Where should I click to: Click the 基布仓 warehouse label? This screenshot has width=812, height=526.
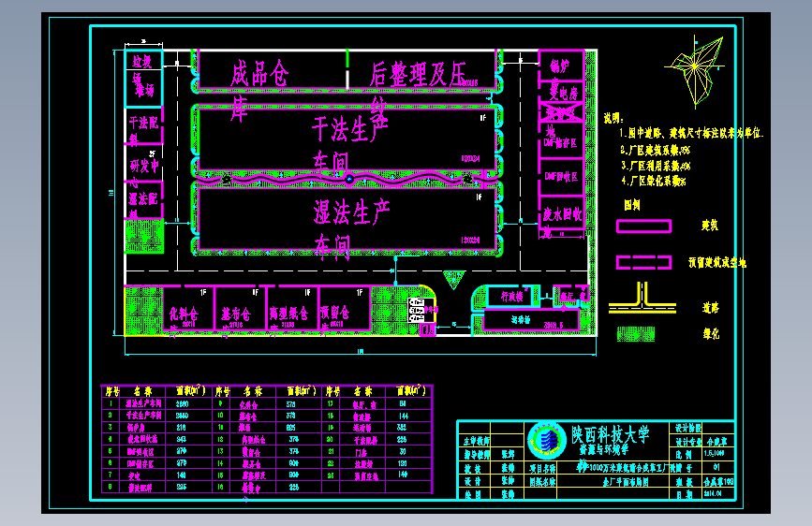(x=236, y=314)
